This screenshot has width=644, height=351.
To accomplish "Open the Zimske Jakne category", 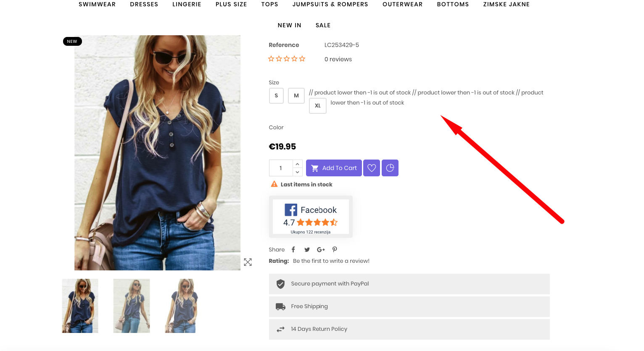I will click(506, 4).
